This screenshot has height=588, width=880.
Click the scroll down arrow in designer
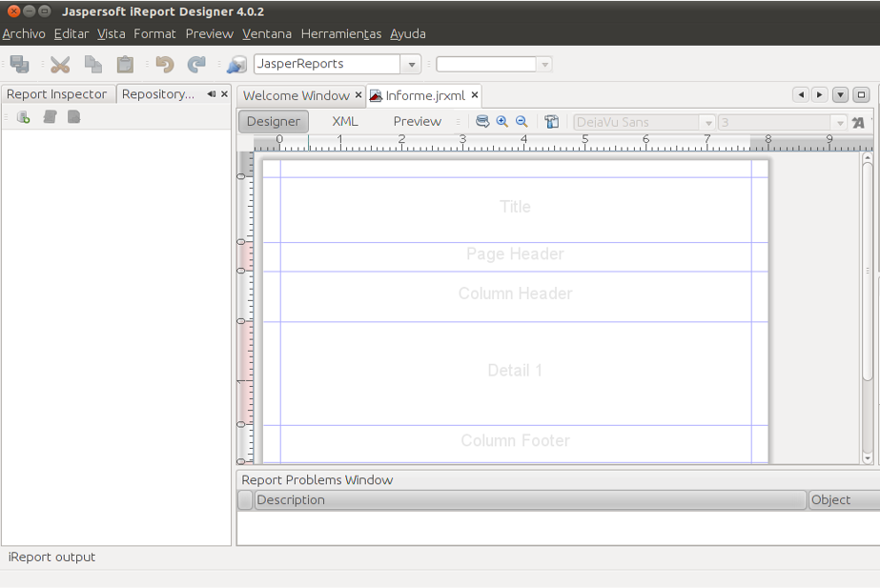(x=867, y=458)
